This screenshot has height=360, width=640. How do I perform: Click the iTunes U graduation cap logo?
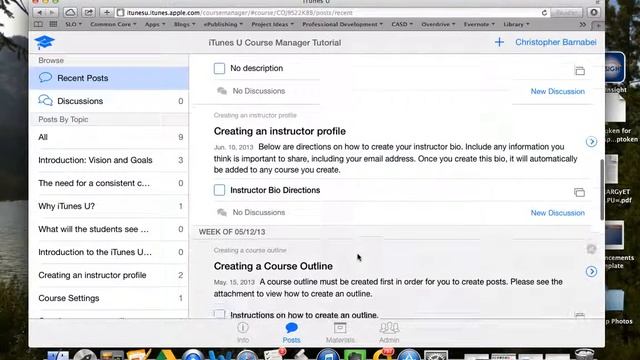[44, 42]
